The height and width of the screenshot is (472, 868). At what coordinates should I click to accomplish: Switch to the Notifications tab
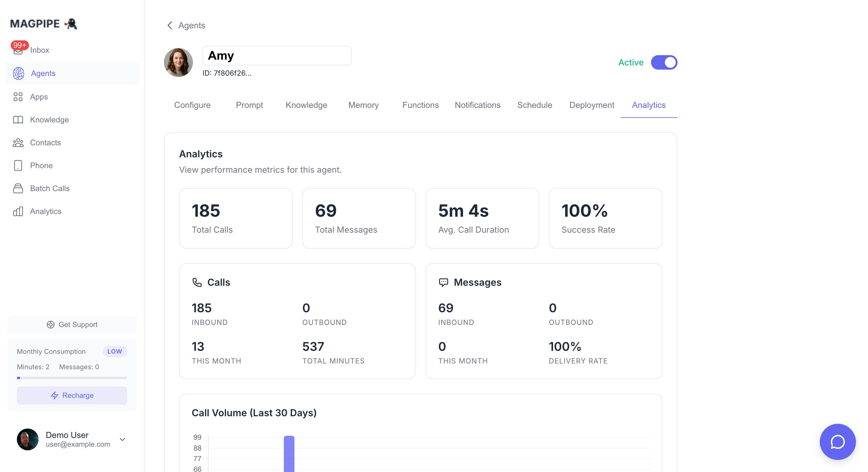click(x=477, y=105)
